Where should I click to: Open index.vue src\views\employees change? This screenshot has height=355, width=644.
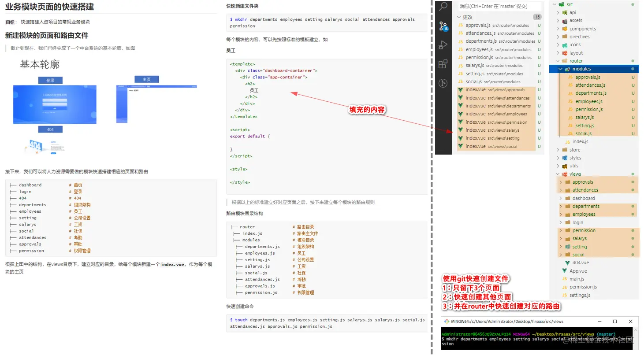coord(499,114)
